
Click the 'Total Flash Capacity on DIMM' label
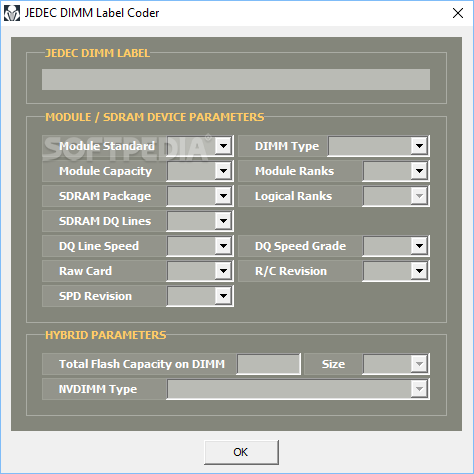pos(142,364)
